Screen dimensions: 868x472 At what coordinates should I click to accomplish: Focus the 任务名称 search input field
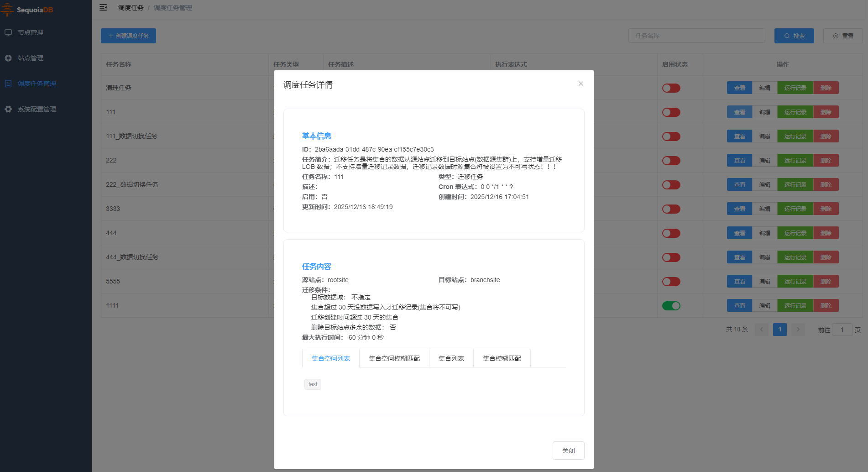click(697, 36)
